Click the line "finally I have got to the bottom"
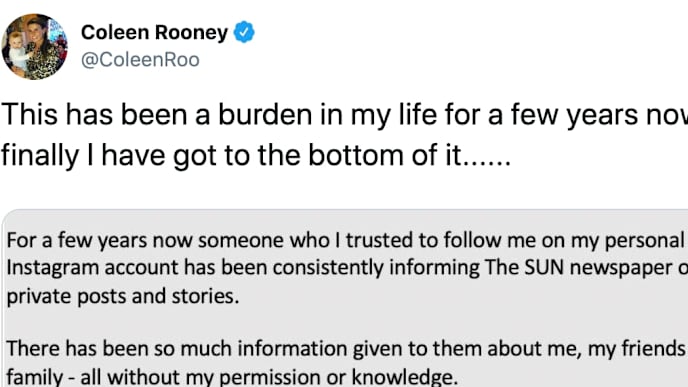Screen dimensions: 688x387 (x=256, y=155)
